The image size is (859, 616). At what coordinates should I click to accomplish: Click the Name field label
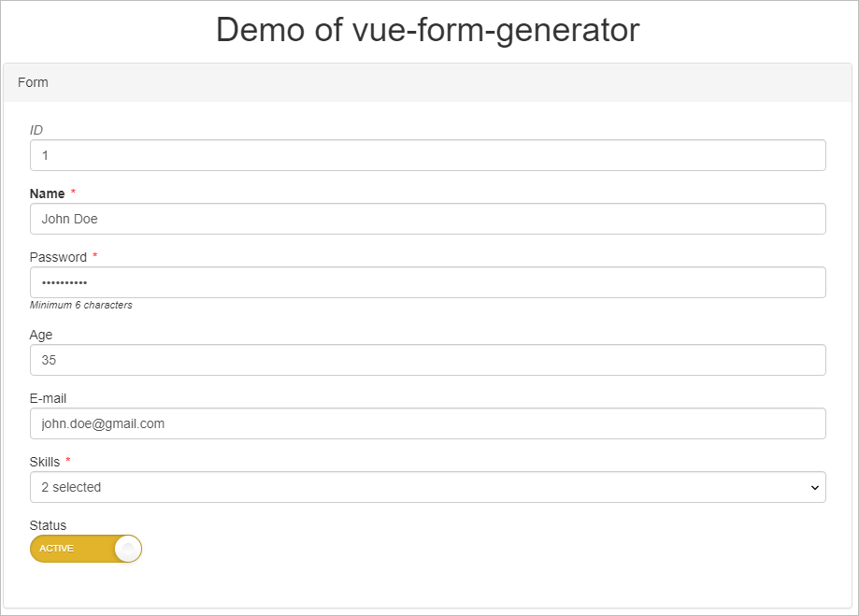click(x=48, y=193)
